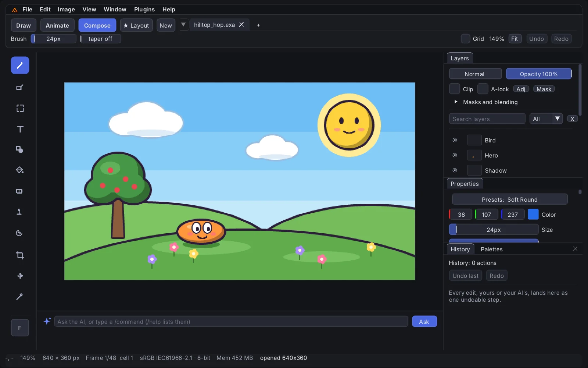Choose the rectangular selection marquee tool
The width and height of the screenshot is (588, 368).
pos(20,108)
